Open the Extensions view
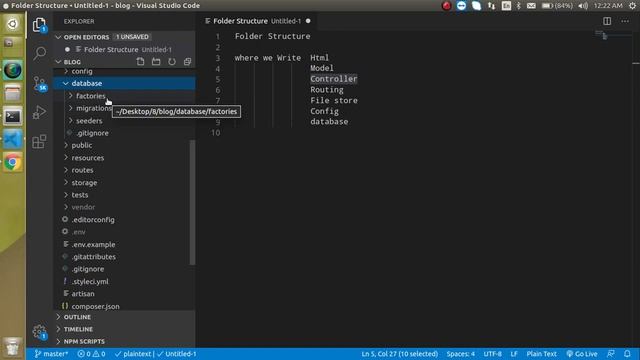The width and height of the screenshot is (640, 360). (39, 142)
